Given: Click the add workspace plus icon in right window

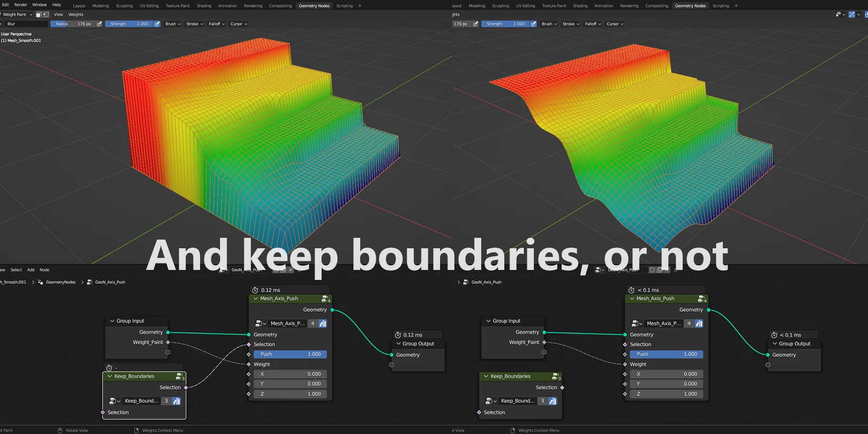Looking at the screenshot, I should pyautogui.click(x=736, y=6).
